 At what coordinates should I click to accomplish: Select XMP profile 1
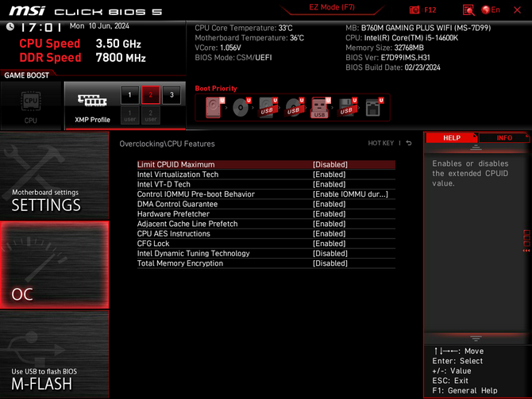129,95
